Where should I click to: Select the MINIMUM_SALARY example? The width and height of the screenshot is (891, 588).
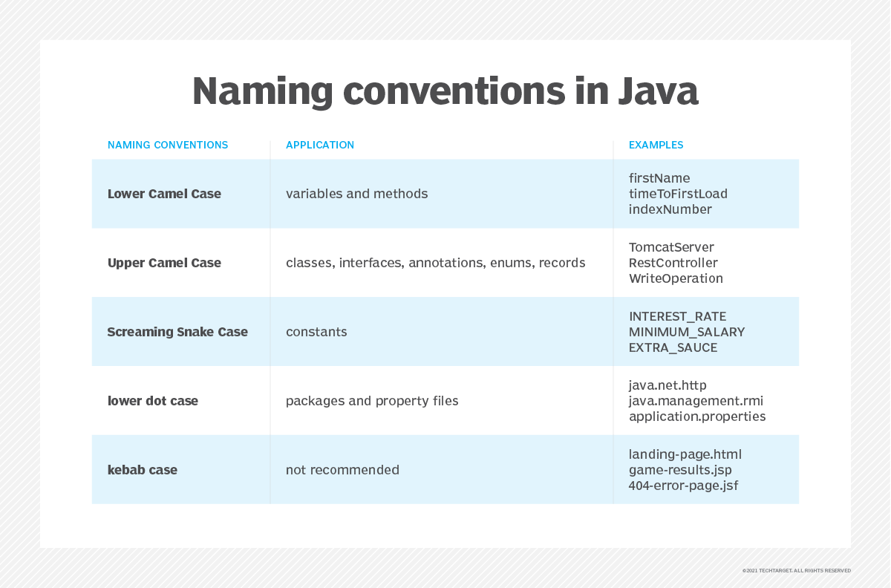(686, 332)
